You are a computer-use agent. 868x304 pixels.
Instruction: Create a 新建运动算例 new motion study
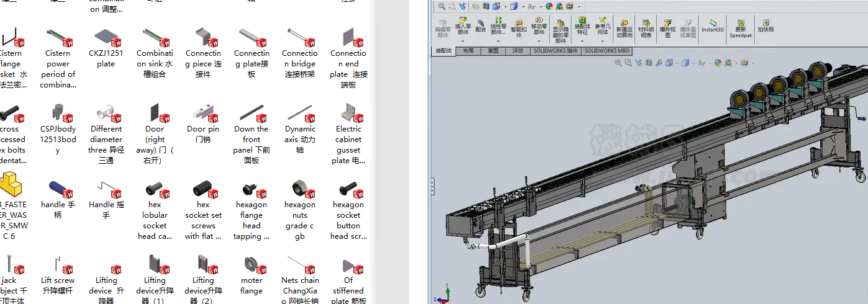[624, 28]
